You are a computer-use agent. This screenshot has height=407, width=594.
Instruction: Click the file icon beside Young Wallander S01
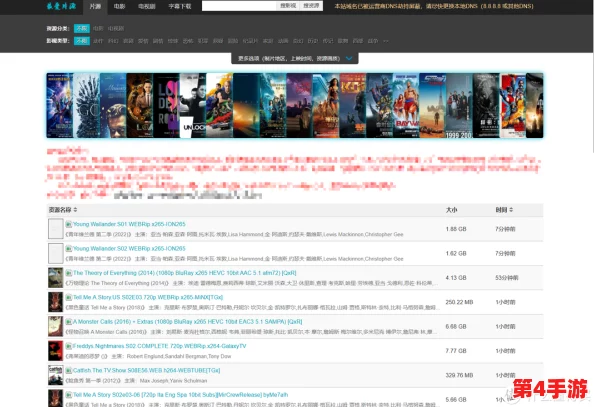[69, 224]
